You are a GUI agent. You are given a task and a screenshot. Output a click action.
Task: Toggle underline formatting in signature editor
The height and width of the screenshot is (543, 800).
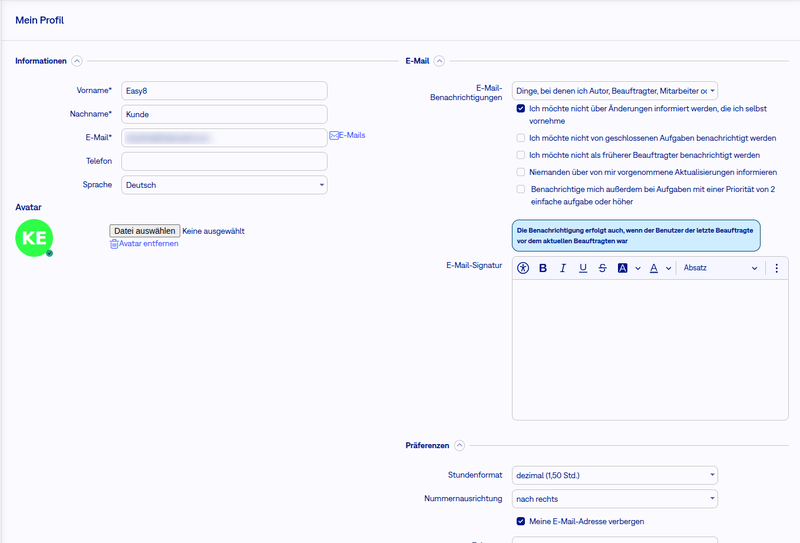click(x=583, y=268)
